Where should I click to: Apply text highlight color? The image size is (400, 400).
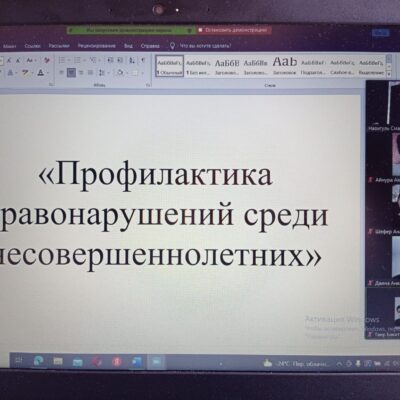25,72
